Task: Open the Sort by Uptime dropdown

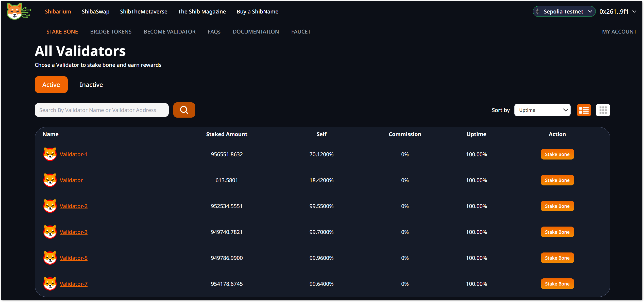Action: pos(542,110)
